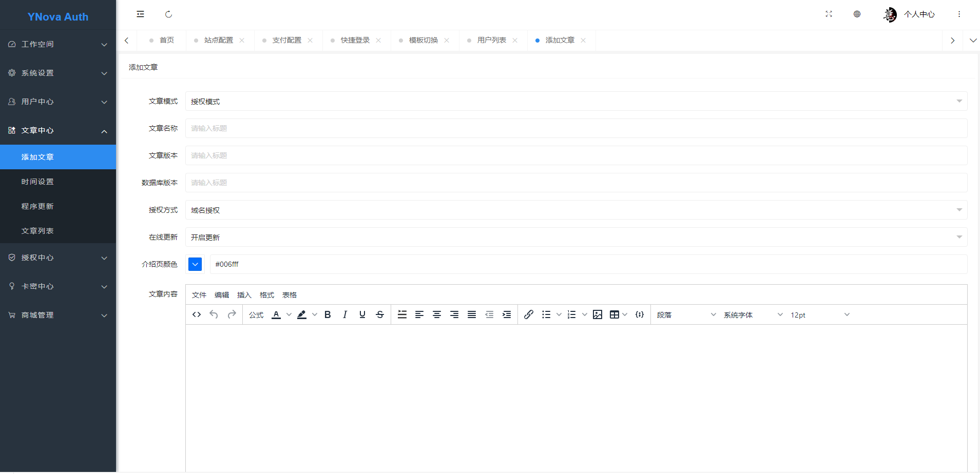Collapse the sidebar with the menu-fold icon

point(140,14)
